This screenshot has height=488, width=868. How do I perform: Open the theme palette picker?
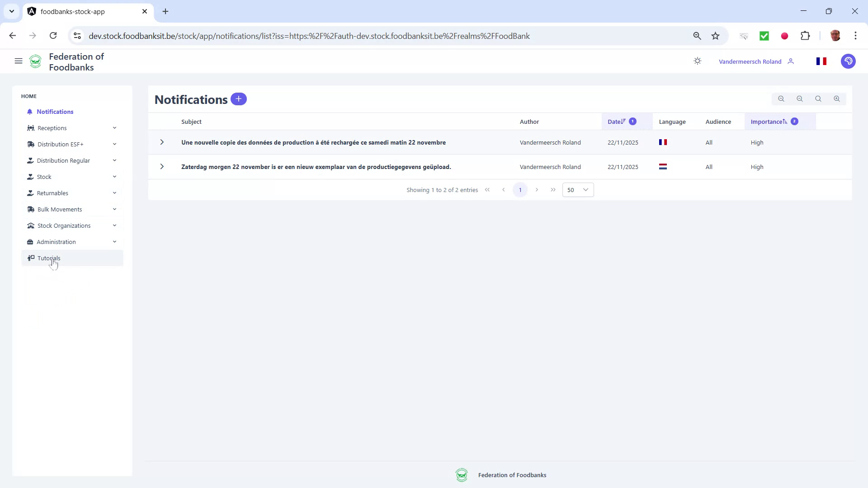point(848,61)
